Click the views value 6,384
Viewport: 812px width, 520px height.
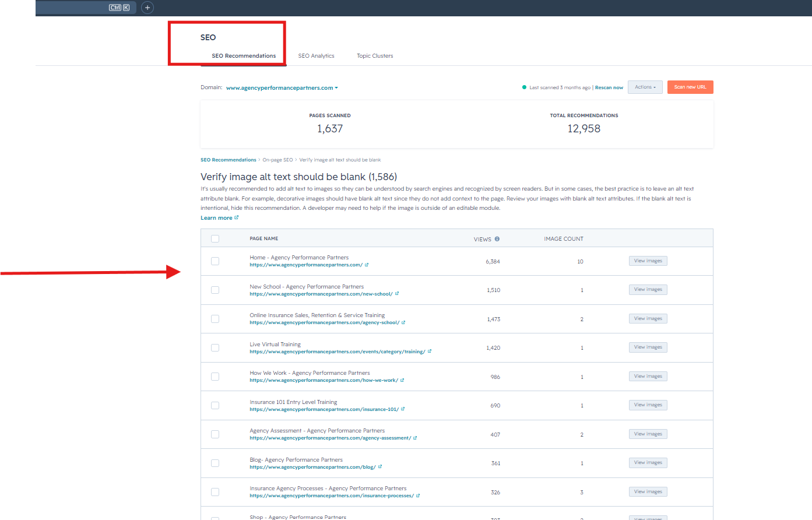(493, 262)
